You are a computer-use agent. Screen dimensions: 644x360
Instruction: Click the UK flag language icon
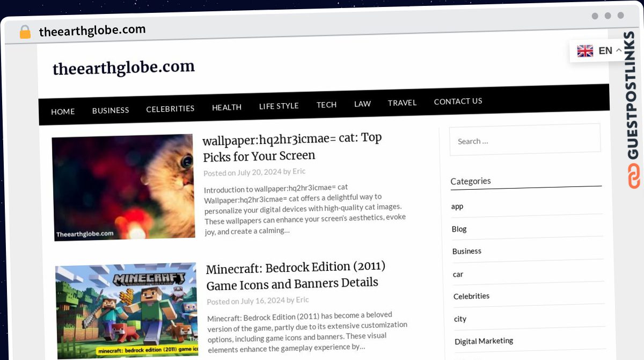[585, 51]
